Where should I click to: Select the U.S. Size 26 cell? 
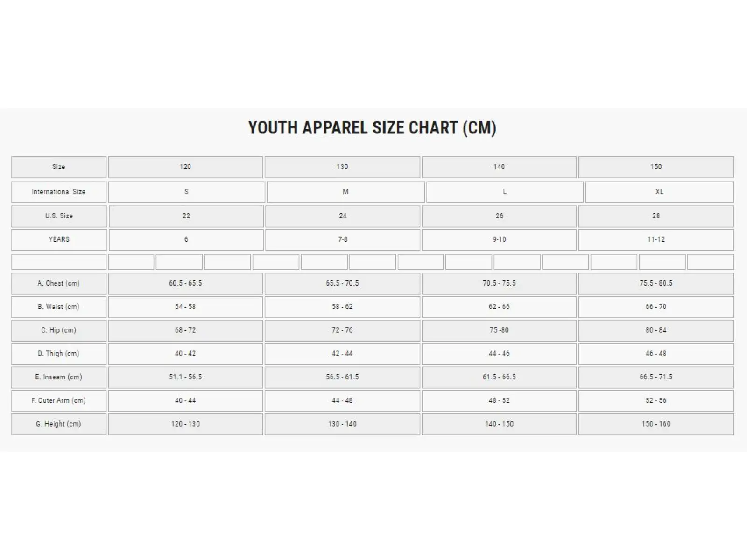pos(499,216)
